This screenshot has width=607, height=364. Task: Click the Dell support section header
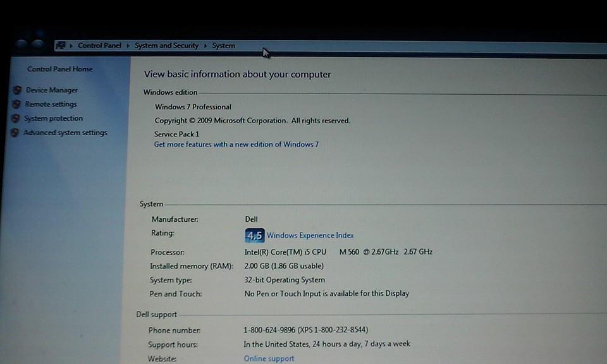(x=156, y=315)
